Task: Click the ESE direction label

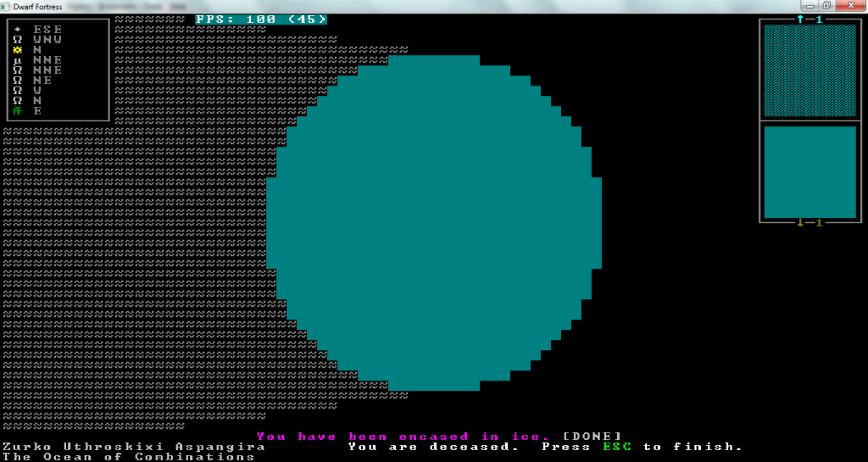Action: (47, 30)
